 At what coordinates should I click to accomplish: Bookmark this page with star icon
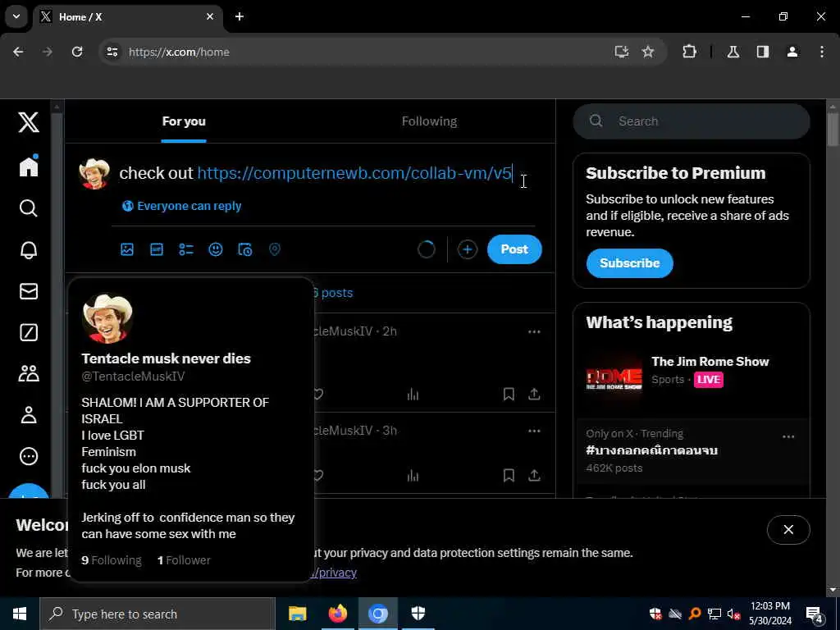[x=648, y=52]
